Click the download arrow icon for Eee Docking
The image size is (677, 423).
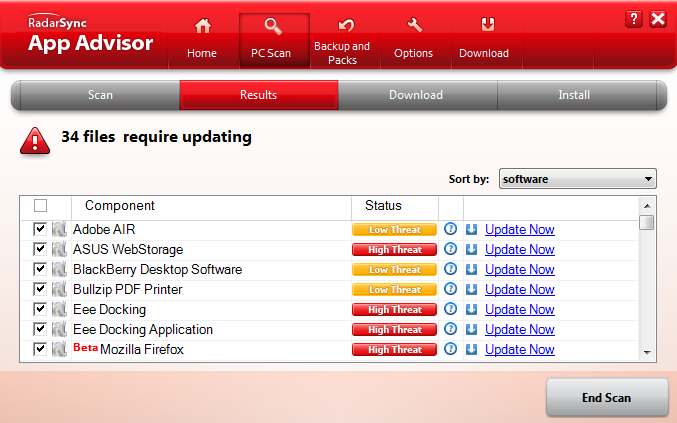(471, 309)
